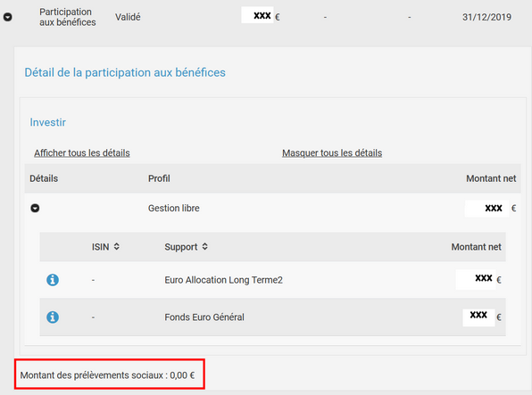Click the date 31/12/2019
Viewport: 532px width, 395px height.
pos(486,17)
